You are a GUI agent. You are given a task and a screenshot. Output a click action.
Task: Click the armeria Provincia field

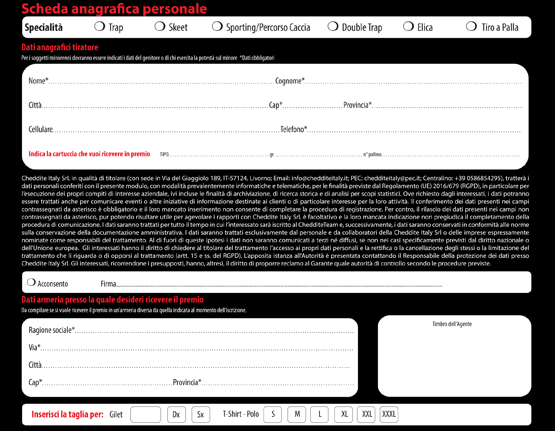(278, 383)
